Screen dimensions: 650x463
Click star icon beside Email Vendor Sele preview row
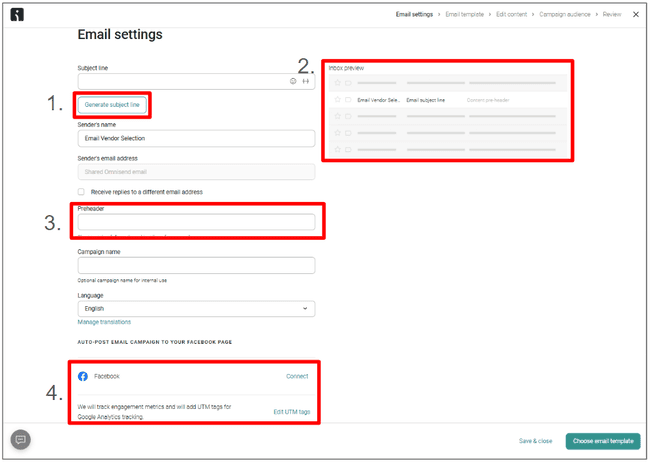click(337, 99)
